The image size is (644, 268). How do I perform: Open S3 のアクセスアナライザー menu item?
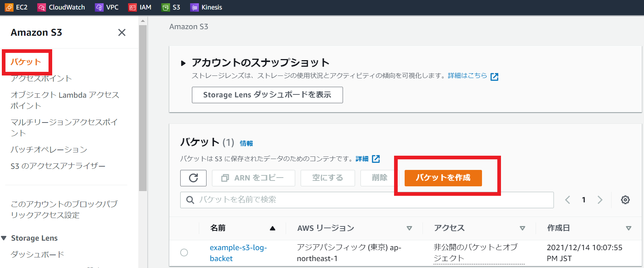pyautogui.click(x=58, y=166)
